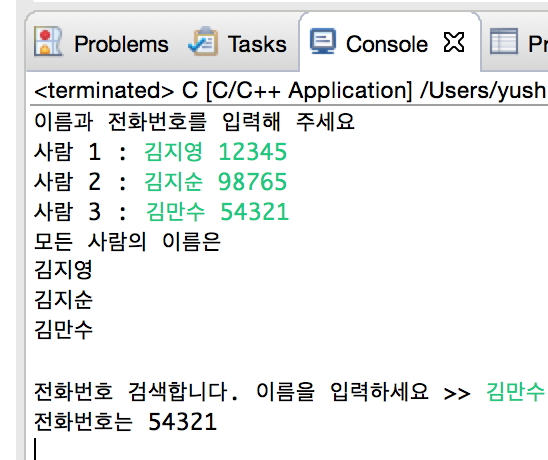The image size is (548, 460).
Task: Click the green 김만수 after the >> prompt
Action: coord(515,391)
